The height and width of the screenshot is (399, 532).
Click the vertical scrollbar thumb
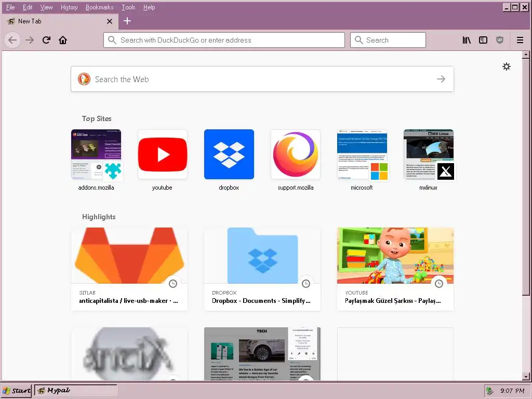coord(526,177)
